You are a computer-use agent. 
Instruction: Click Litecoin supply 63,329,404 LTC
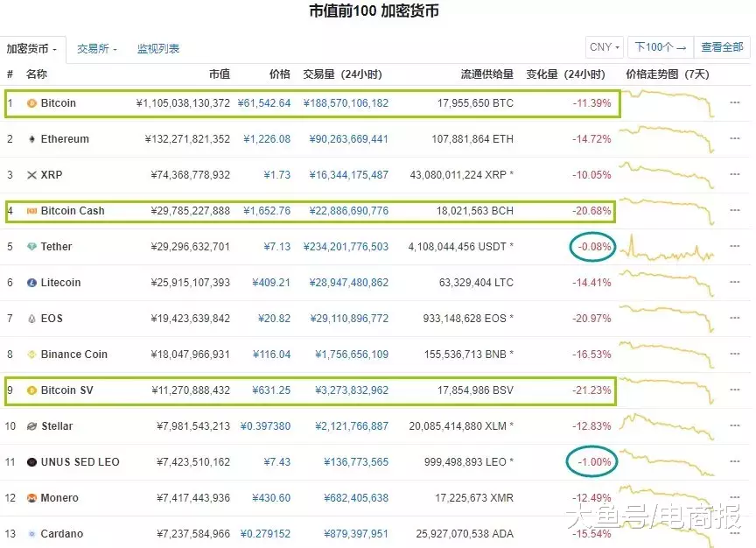476,283
